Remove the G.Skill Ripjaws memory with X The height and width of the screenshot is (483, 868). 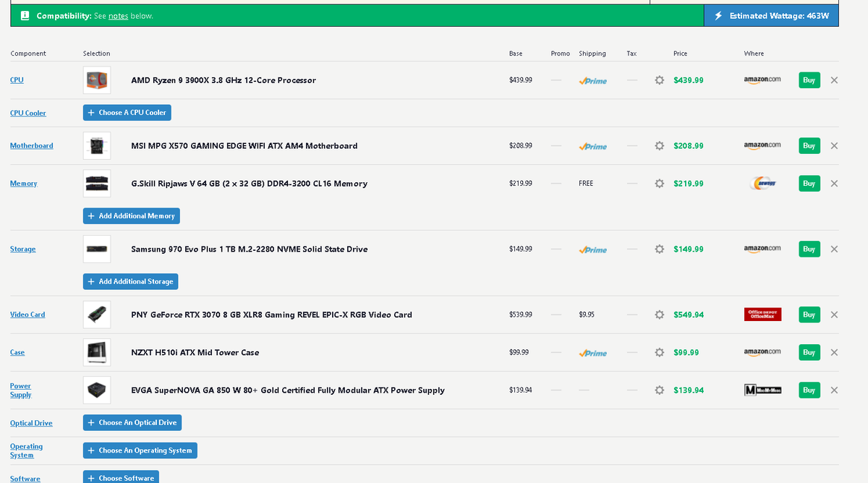click(834, 183)
